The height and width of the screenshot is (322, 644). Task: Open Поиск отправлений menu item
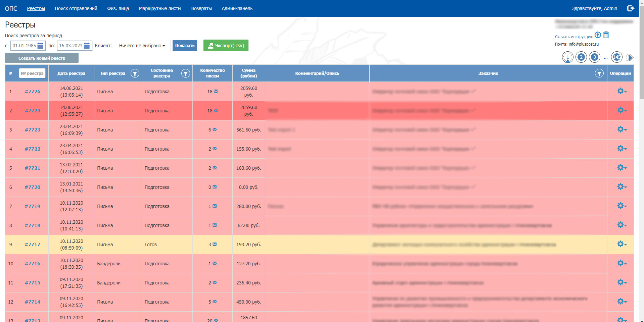(x=76, y=8)
